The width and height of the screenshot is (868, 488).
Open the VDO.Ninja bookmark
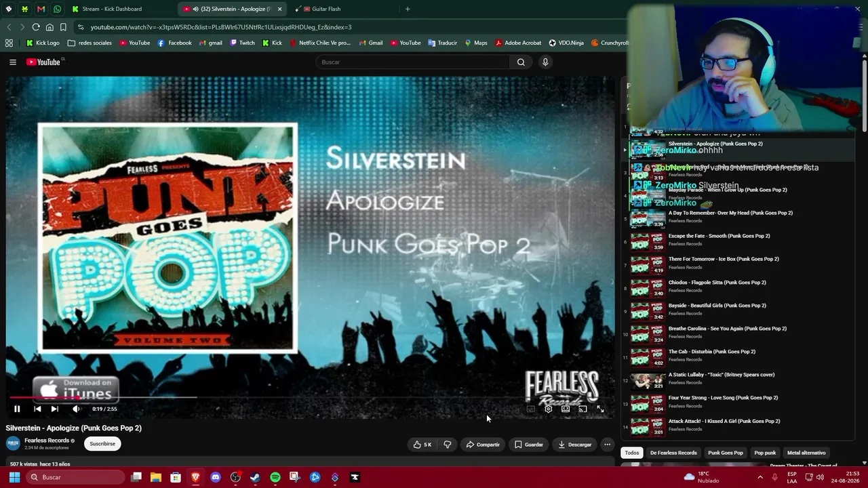click(x=566, y=43)
